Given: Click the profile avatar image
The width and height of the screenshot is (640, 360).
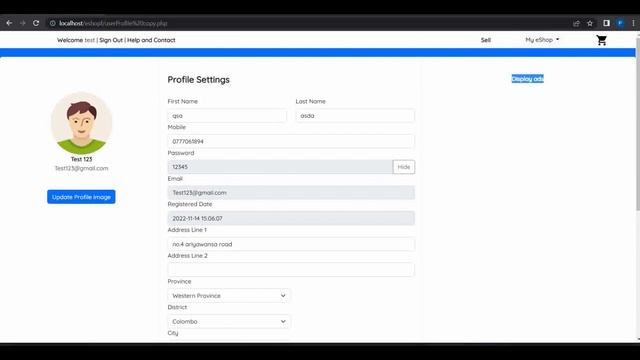Looking at the screenshot, I should (81, 123).
